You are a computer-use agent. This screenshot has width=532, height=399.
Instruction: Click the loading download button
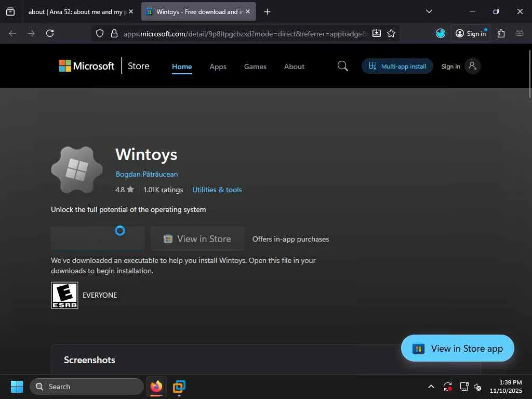coord(98,238)
